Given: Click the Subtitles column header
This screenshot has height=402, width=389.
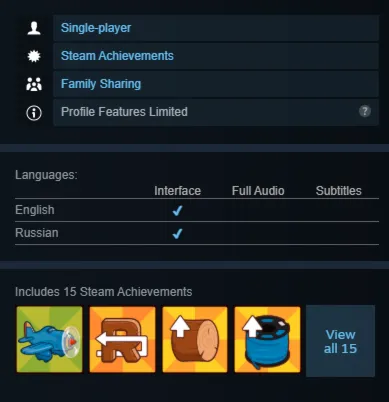Looking at the screenshot, I should pos(339,191).
